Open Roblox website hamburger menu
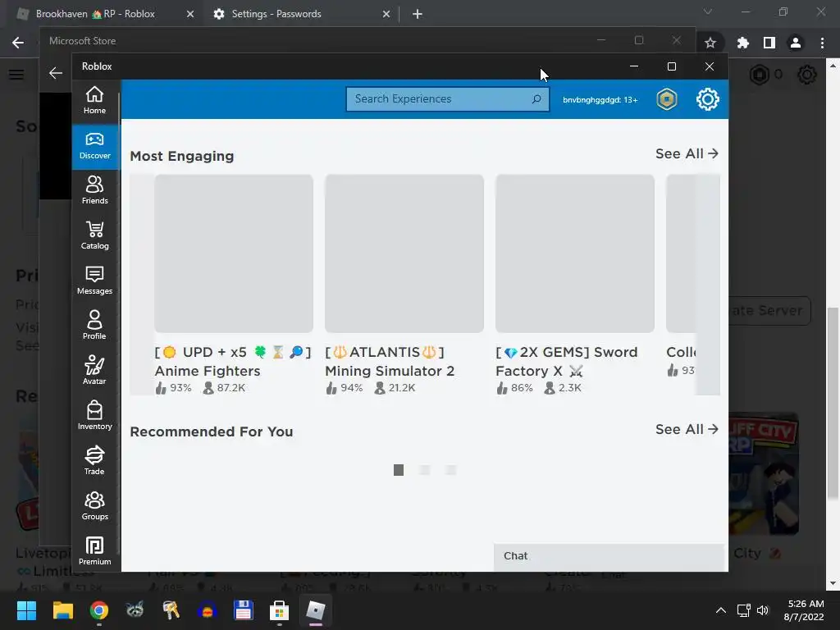Screen dimensions: 840x630 tap(16, 75)
